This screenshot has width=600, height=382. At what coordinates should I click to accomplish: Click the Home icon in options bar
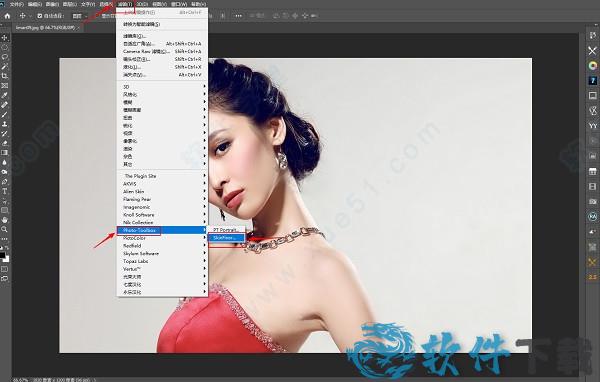tap(7, 16)
